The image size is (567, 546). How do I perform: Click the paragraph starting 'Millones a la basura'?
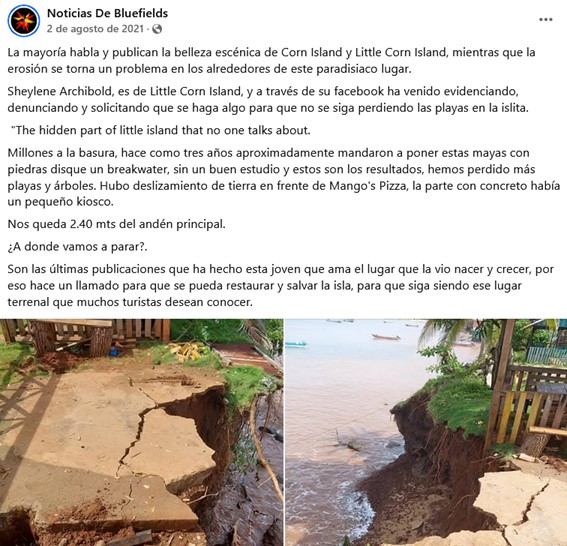[x=284, y=177]
